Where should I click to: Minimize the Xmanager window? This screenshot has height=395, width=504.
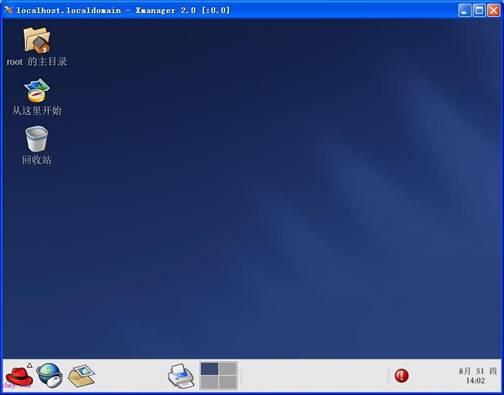[465, 10]
